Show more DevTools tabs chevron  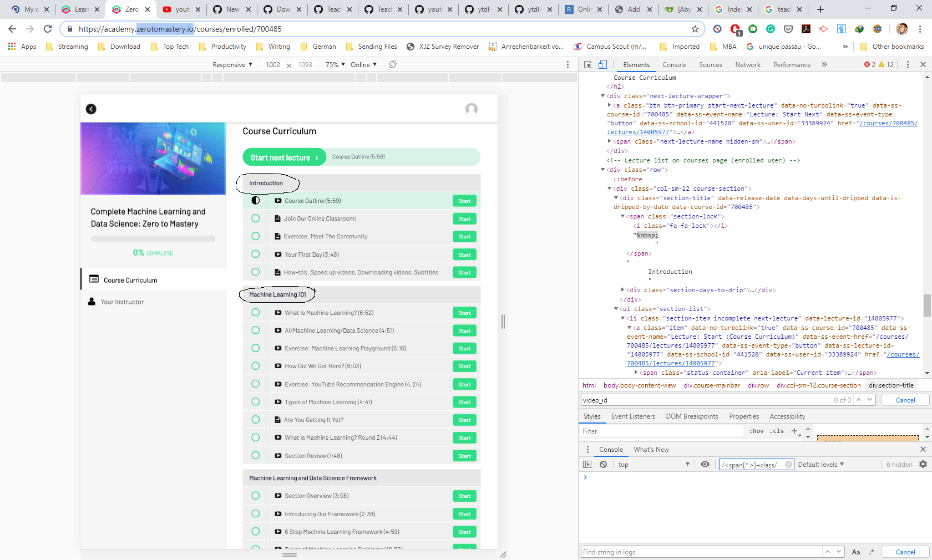pyautogui.click(x=824, y=65)
